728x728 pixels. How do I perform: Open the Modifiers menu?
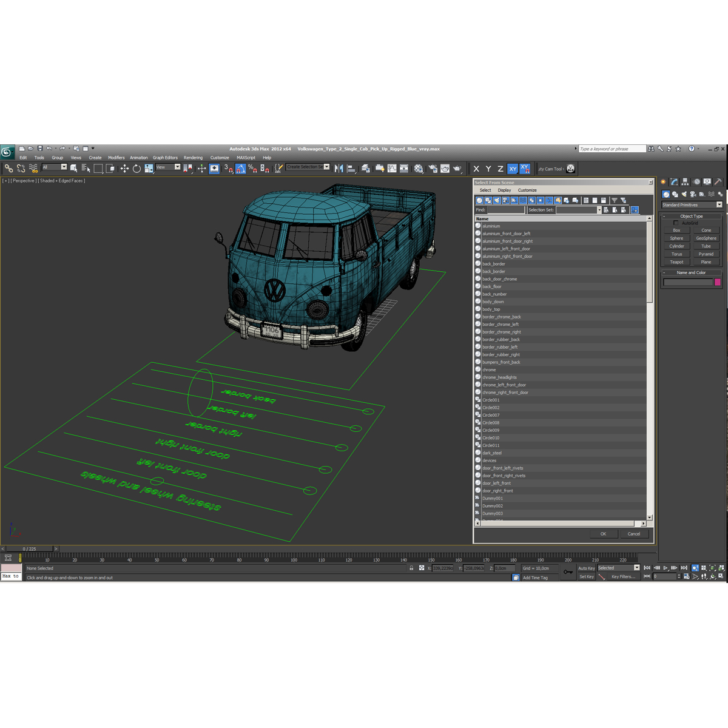(116, 158)
